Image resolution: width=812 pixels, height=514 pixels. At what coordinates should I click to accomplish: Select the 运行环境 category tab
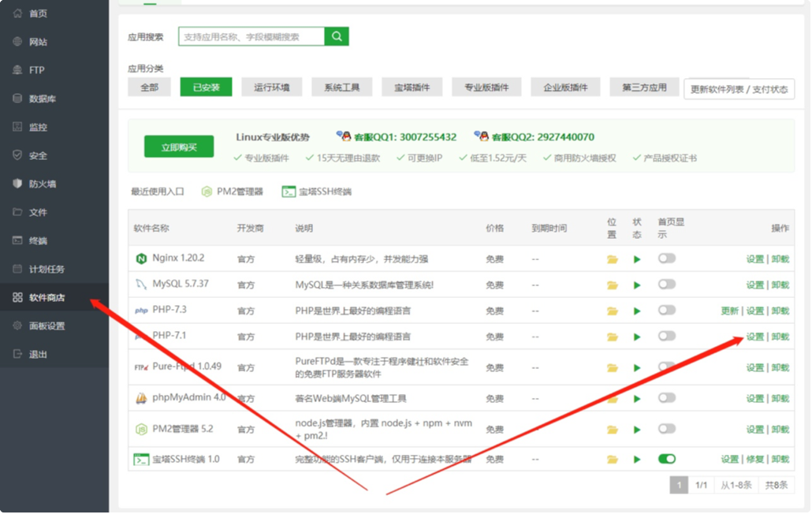coord(271,87)
